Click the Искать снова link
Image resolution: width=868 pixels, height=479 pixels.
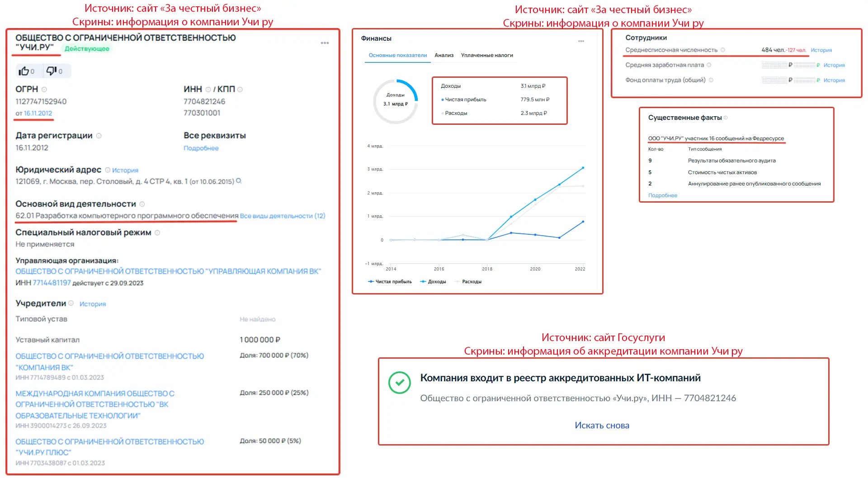click(x=602, y=425)
